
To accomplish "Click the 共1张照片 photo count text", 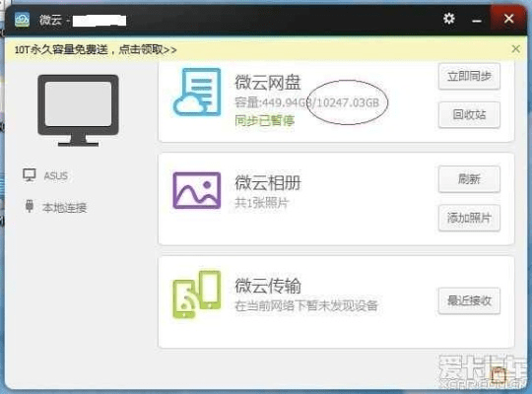I will (x=261, y=203).
